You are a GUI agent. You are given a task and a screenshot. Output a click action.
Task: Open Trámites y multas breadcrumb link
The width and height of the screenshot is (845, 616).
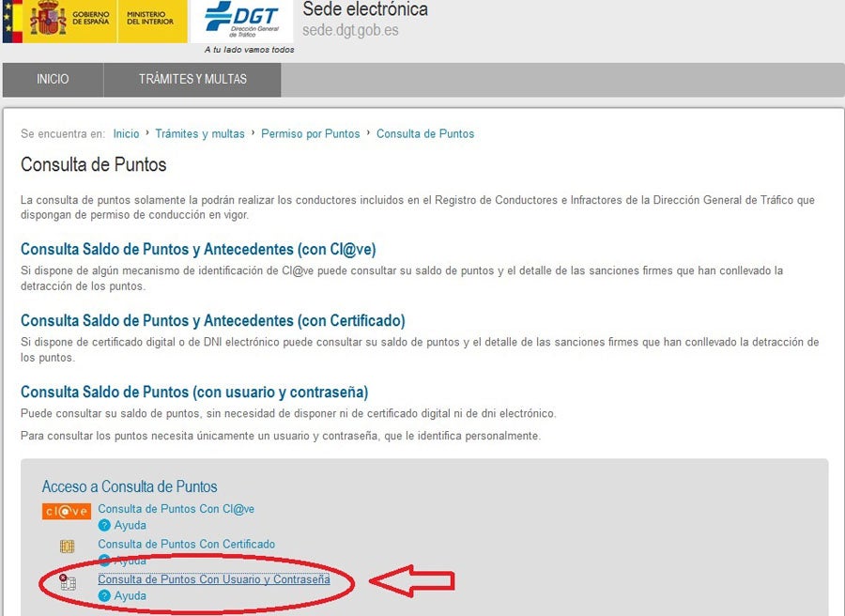(x=200, y=133)
